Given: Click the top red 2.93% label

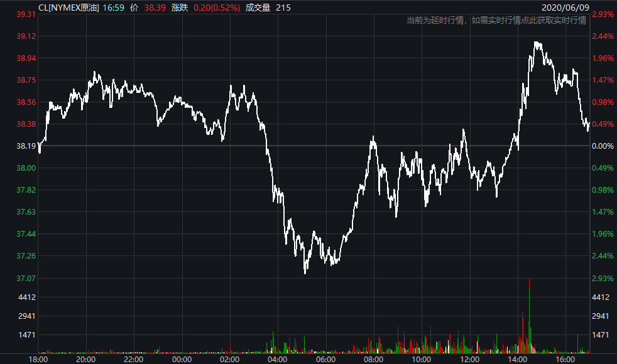Looking at the screenshot, I should coord(603,14).
